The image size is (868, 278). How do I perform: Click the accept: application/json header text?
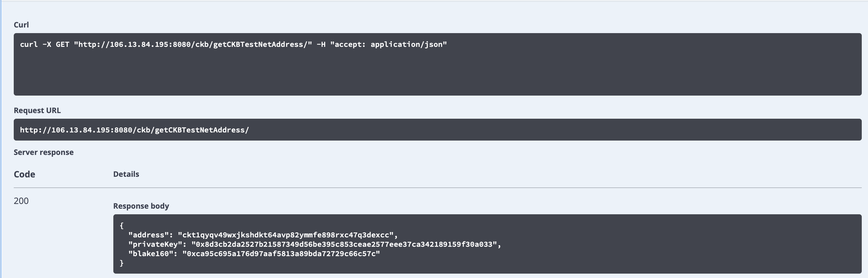388,44
